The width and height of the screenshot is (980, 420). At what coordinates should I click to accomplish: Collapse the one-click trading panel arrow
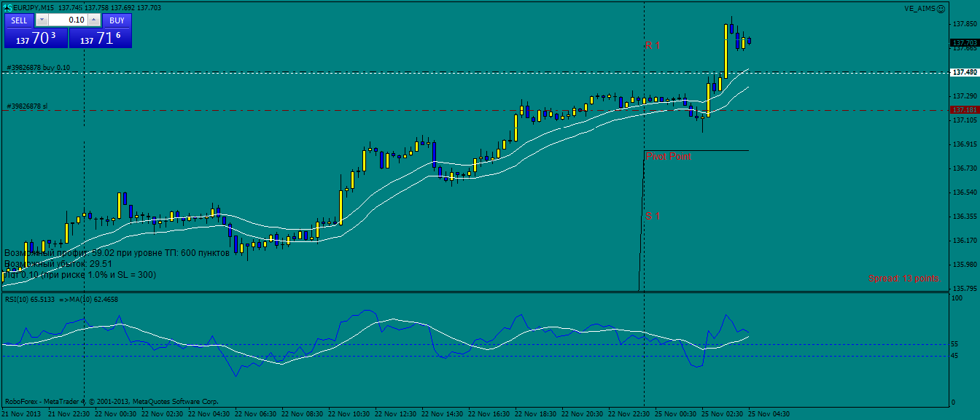coord(8,7)
